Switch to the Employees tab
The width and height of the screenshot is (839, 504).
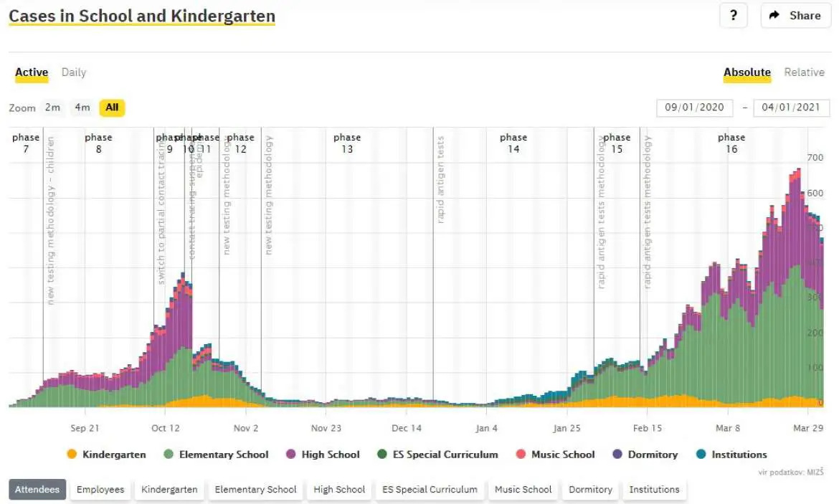(x=100, y=490)
